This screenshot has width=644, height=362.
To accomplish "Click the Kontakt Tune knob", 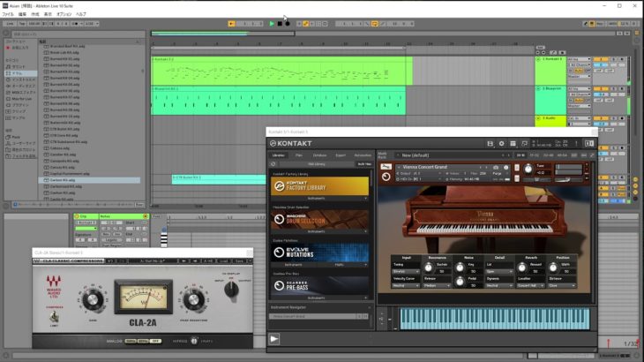I will [528, 169].
